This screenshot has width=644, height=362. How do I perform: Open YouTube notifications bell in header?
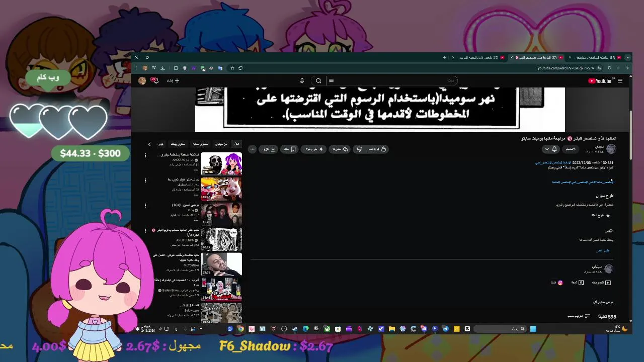click(x=155, y=80)
